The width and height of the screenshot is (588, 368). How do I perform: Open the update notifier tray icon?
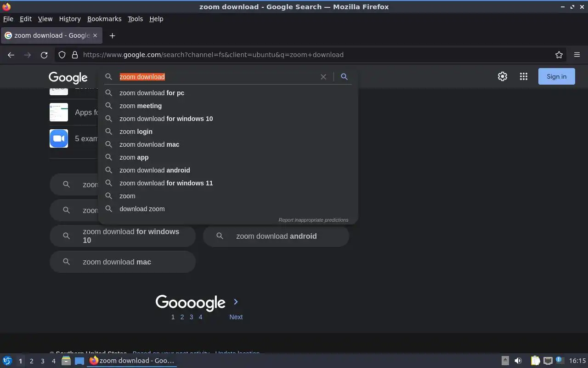(x=560, y=360)
